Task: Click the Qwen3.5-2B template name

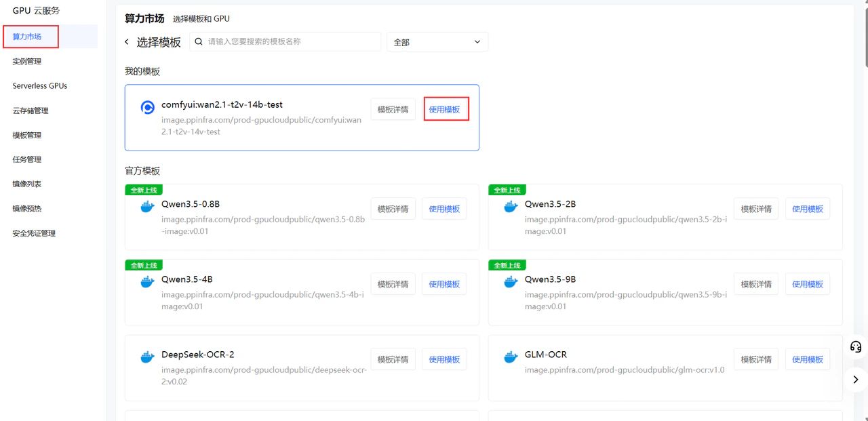Action: point(550,204)
